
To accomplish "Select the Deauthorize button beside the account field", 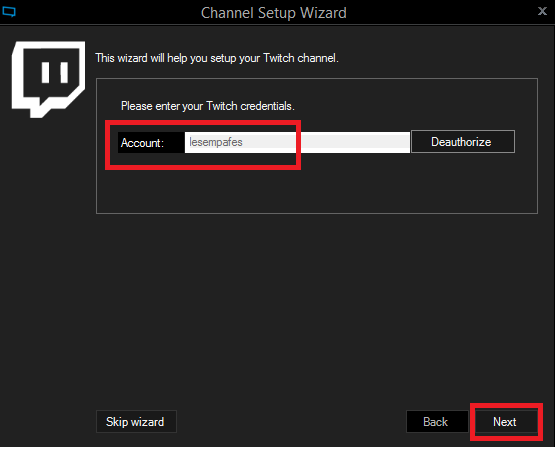I will (x=463, y=142).
